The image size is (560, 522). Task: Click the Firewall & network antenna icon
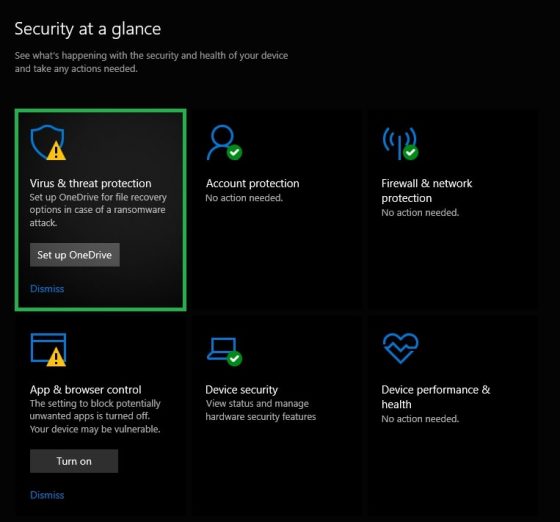tap(400, 143)
